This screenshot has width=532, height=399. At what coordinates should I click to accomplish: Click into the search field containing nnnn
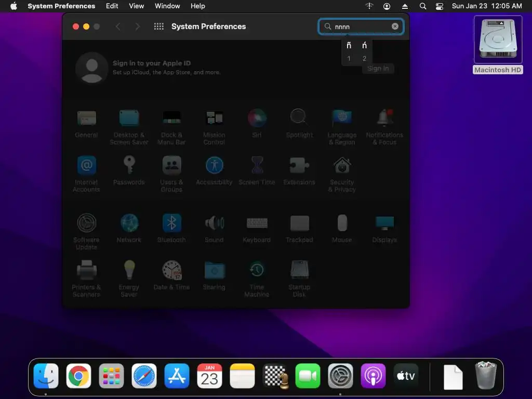(361, 26)
